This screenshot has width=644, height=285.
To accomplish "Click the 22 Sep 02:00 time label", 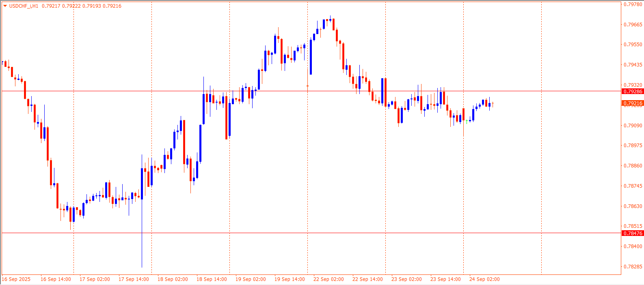I will [x=328, y=279].
